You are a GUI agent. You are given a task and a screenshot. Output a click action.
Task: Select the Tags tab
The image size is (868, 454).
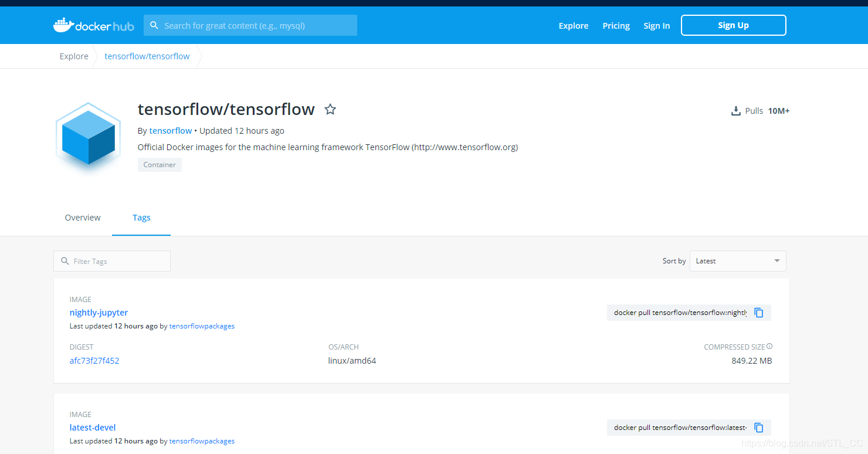pyautogui.click(x=141, y=218)
